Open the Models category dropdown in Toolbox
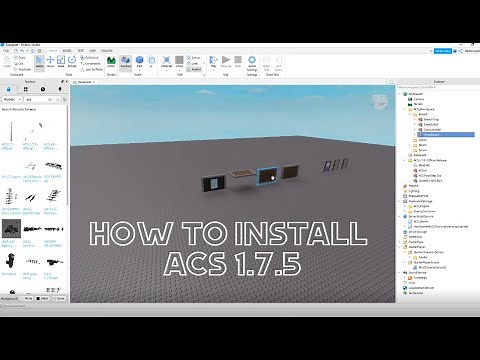This screenshot has width=480, height=360. point(12,99)
